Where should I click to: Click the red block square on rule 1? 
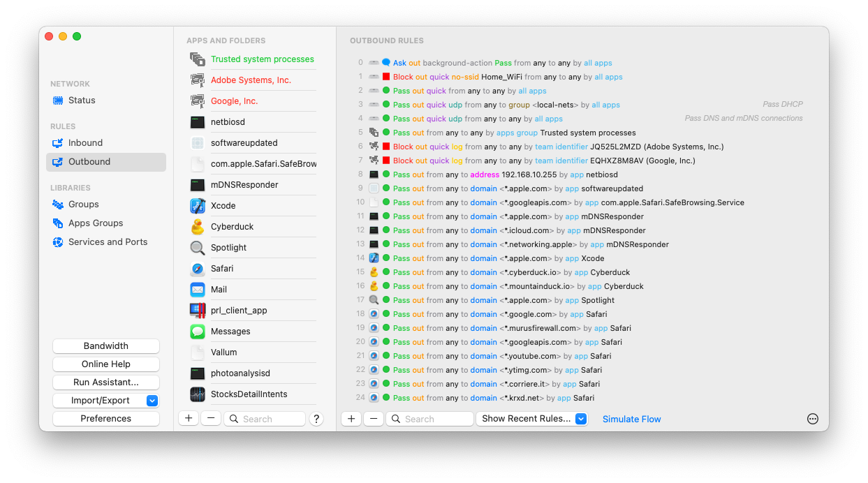click(x=386, y=77)
